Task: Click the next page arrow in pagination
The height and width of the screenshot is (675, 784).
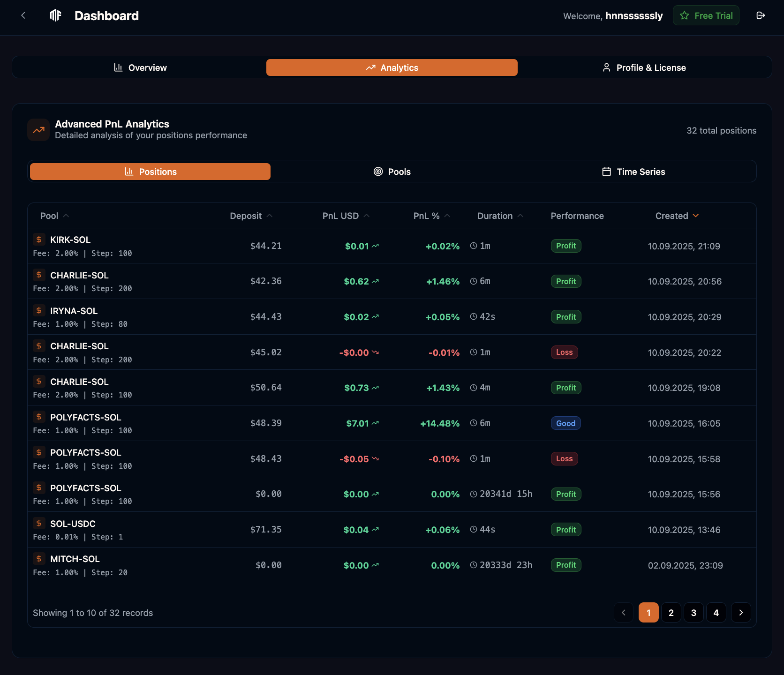Action: tap(741, 613)
